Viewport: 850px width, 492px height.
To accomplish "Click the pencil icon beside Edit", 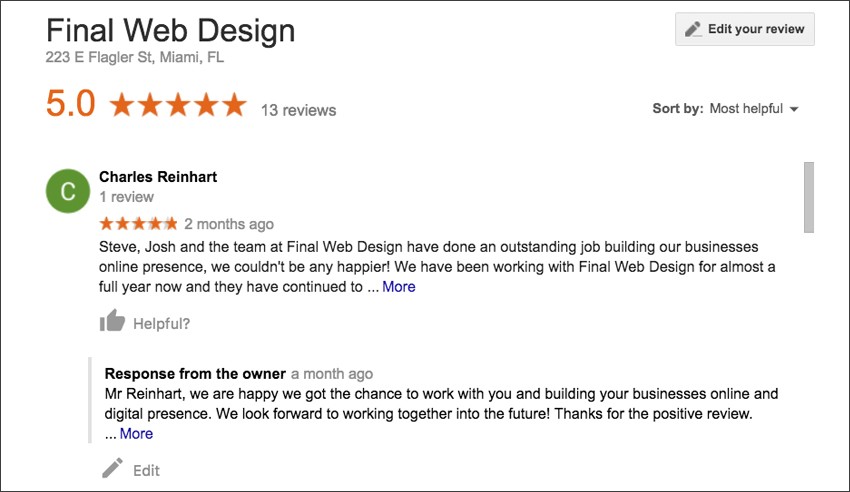I will pos(112,468).
